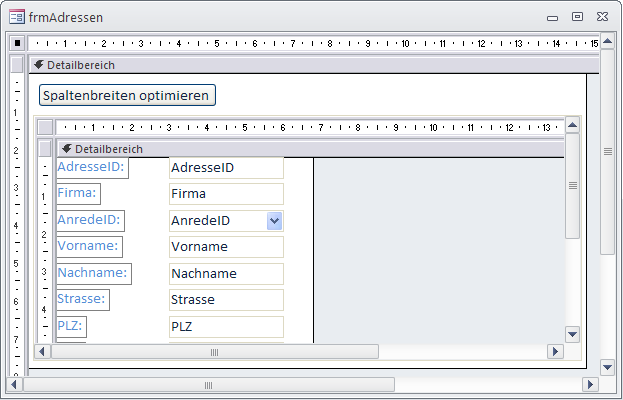
Task: Click the subform's horizontal scroll left arrow
Action: (43, 352)
